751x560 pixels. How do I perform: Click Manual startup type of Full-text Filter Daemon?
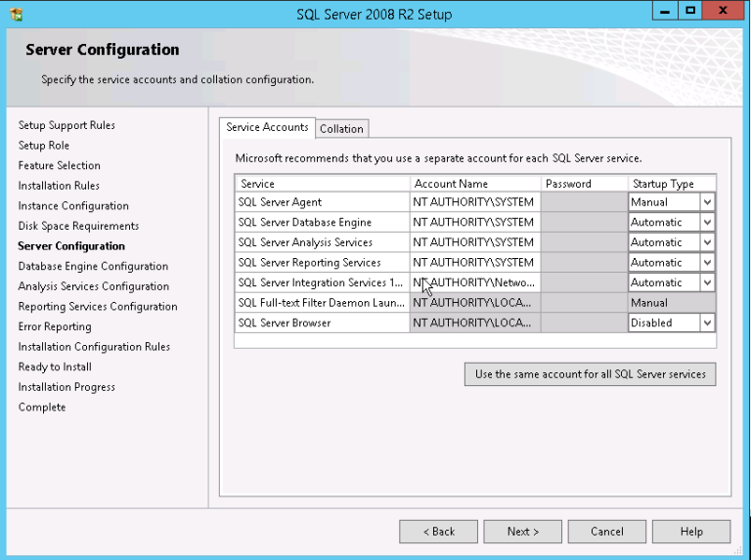(x=672, y=303)
